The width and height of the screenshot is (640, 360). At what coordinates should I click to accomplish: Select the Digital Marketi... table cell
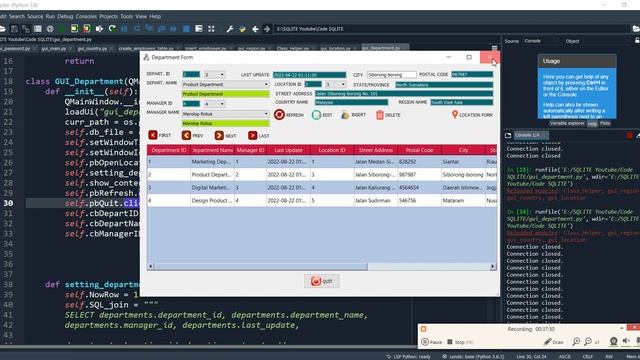[x=212, y=187]
